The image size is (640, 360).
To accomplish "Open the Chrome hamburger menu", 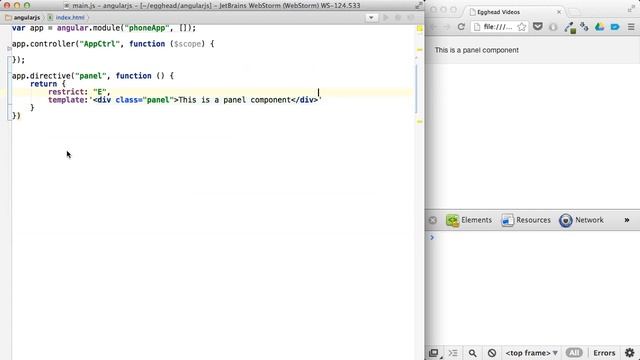I will coord(631,27).
